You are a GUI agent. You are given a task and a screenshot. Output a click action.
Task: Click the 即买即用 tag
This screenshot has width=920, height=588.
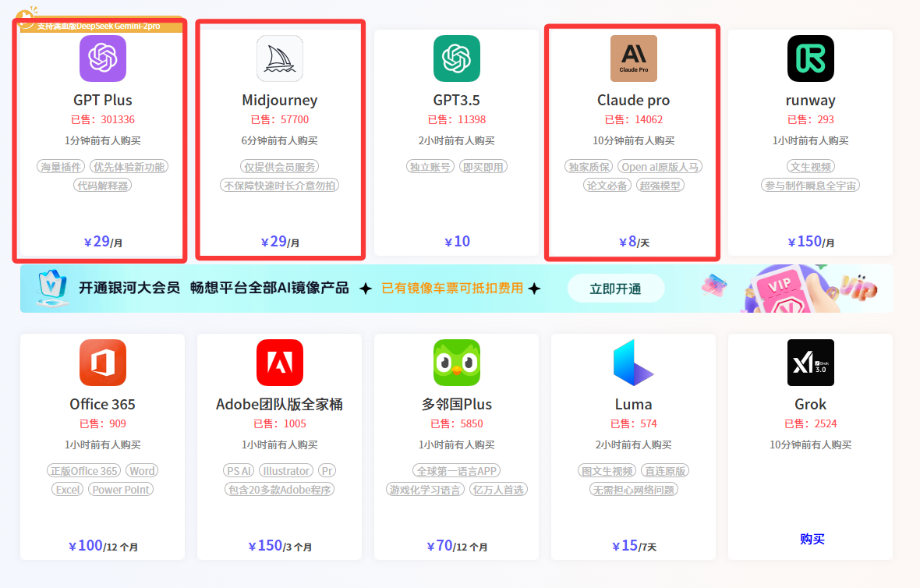[x=483, y=167]
